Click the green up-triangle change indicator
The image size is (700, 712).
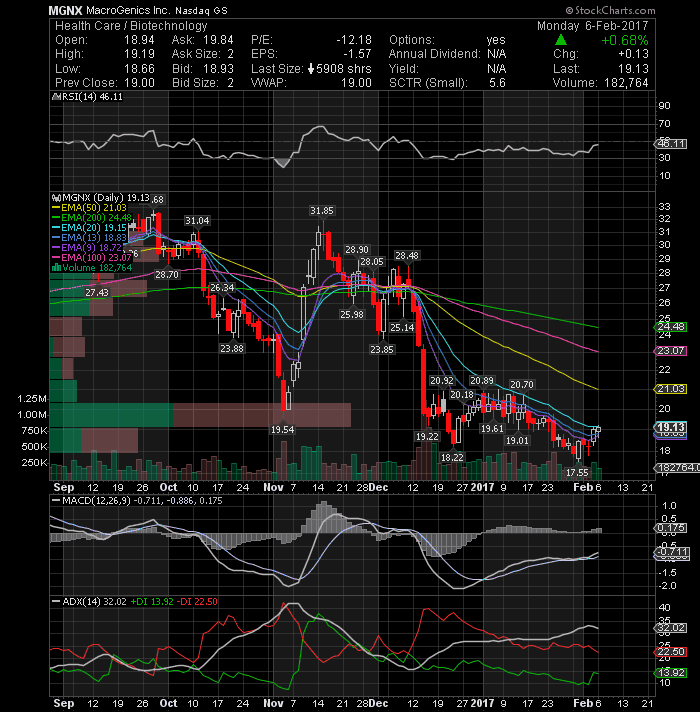(x=561, y=40)
